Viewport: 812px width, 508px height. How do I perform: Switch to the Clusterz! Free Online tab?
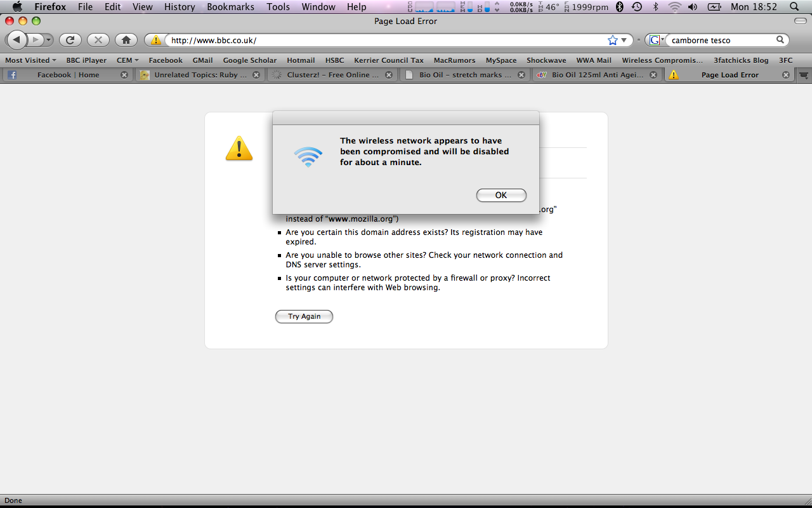point(331,75)
